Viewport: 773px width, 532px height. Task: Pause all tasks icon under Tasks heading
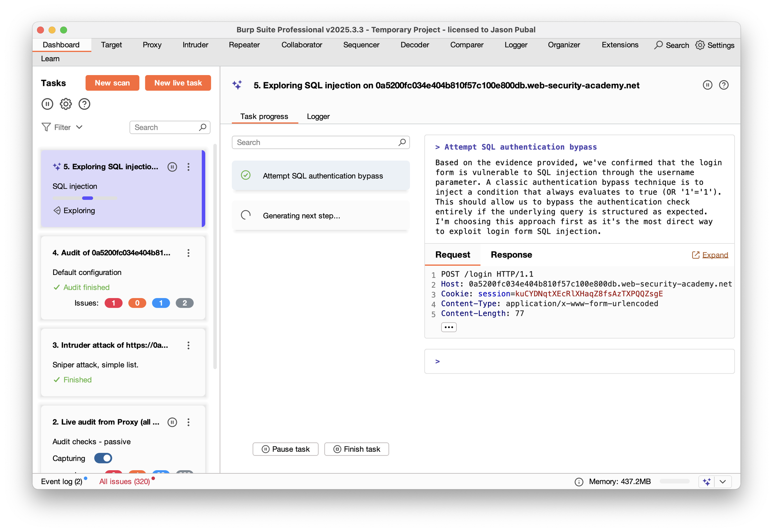(47, 104)
